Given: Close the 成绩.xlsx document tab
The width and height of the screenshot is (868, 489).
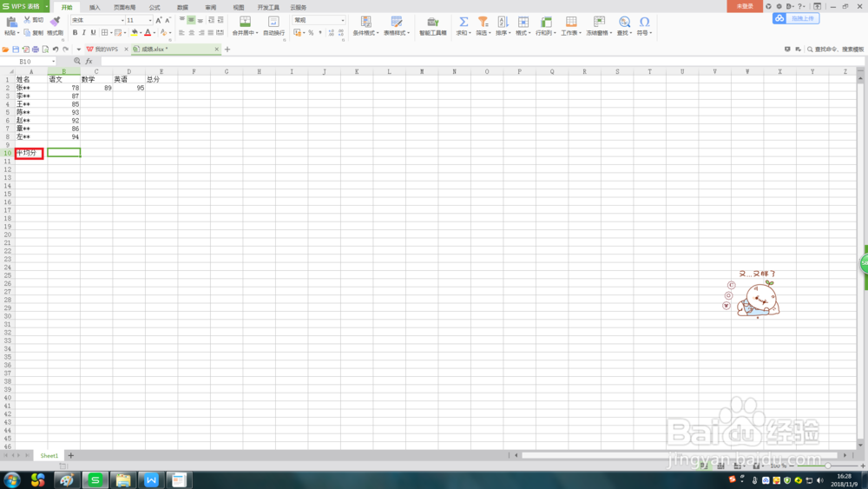Looking at the screenshot, I should 216,50.
